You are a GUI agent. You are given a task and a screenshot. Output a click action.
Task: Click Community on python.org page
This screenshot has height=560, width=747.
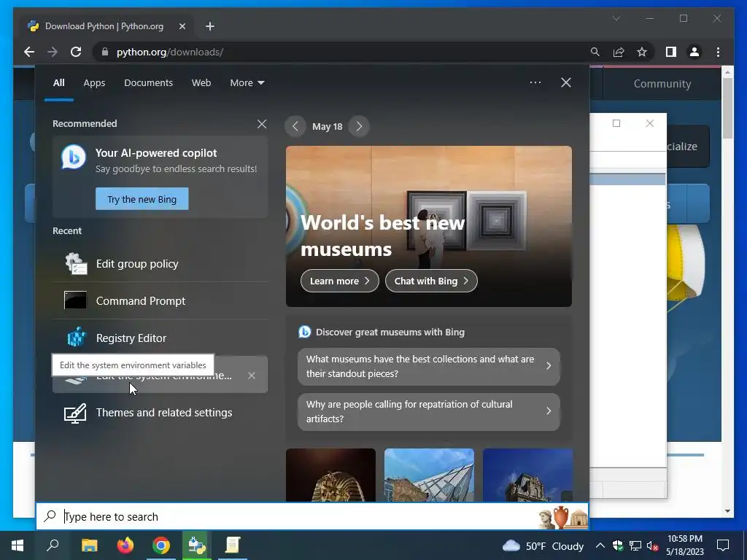662,84
